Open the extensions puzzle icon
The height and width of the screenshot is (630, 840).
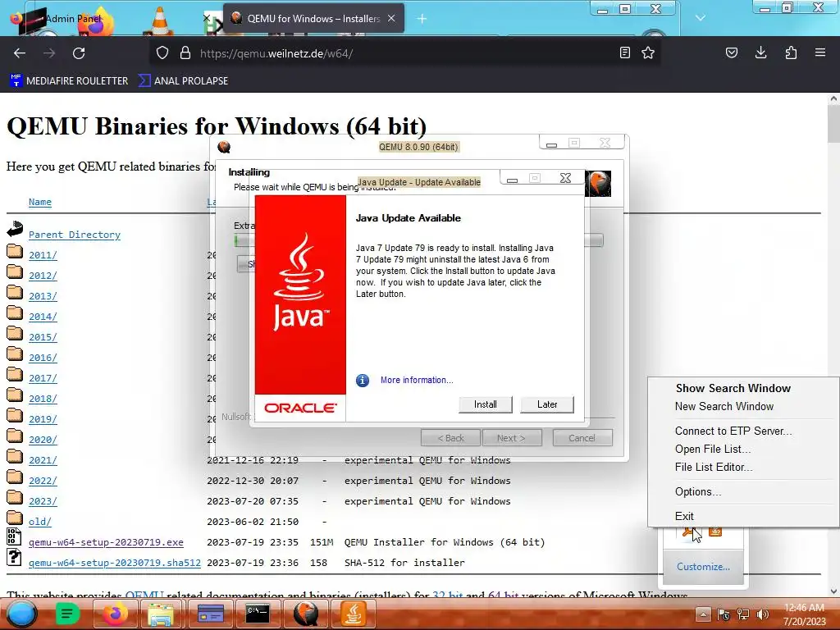(791, 52)
